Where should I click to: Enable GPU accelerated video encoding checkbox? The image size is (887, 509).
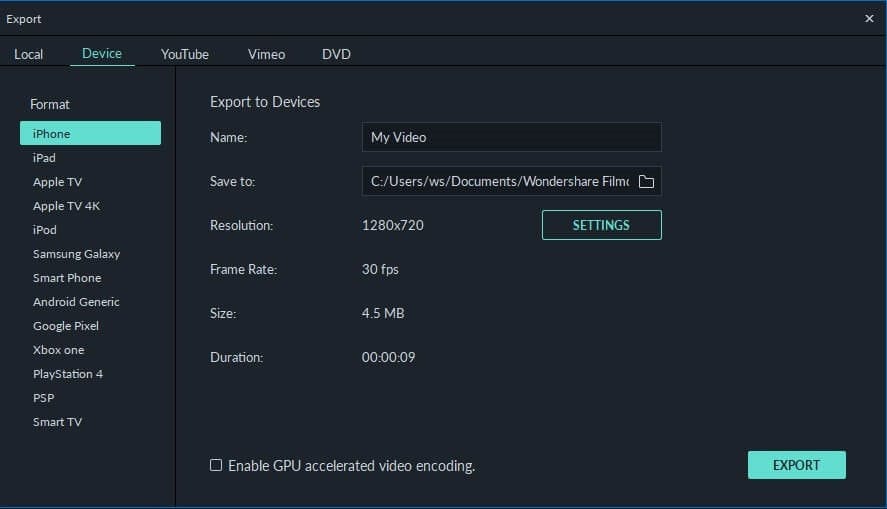click(x=216, y=465)
